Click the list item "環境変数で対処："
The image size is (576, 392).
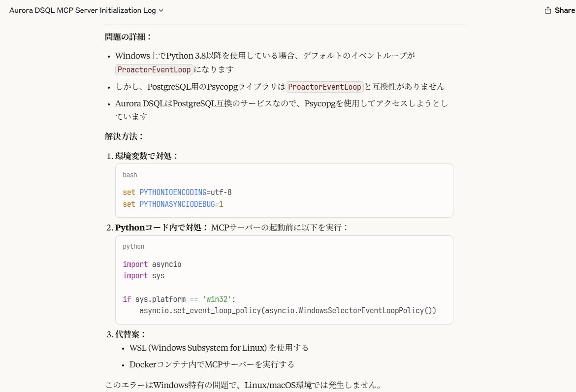[147, 156]
